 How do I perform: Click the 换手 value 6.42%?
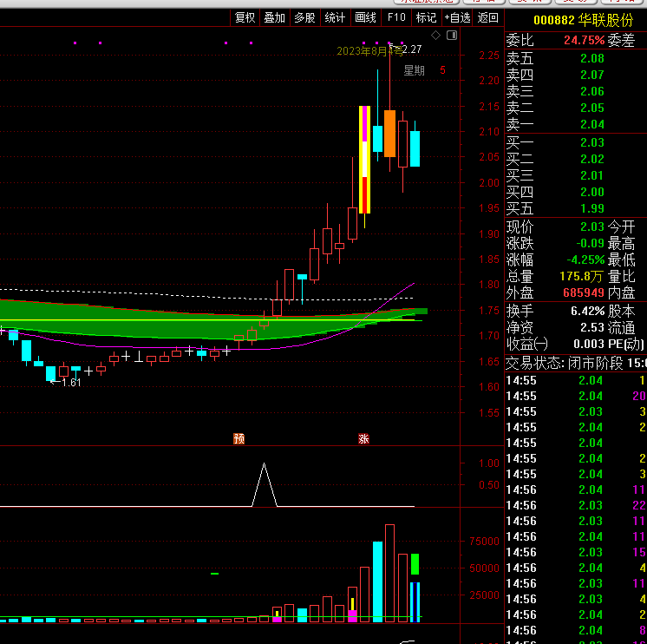588,312
